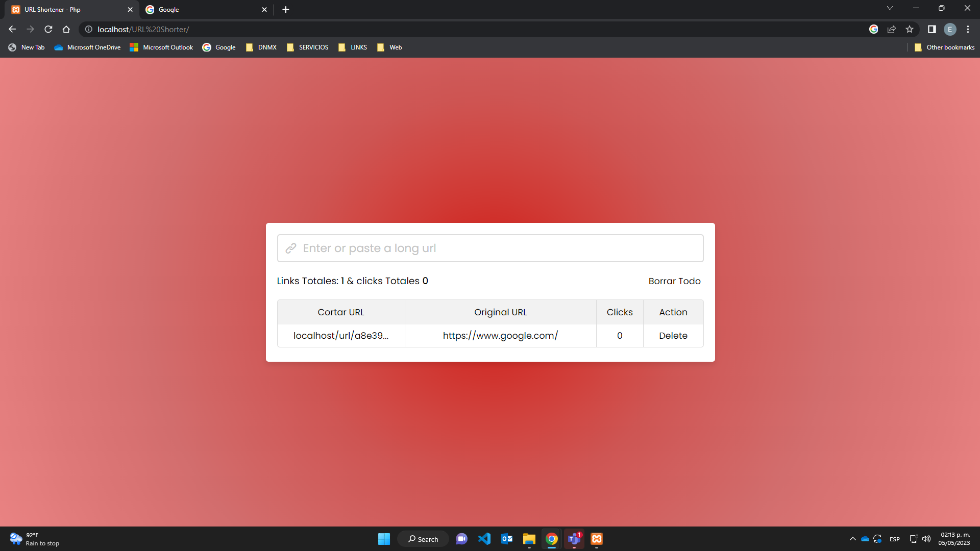Open the share page icon
Image resolution: width=980 pixels, height=551 pixels.
(892, 29)
